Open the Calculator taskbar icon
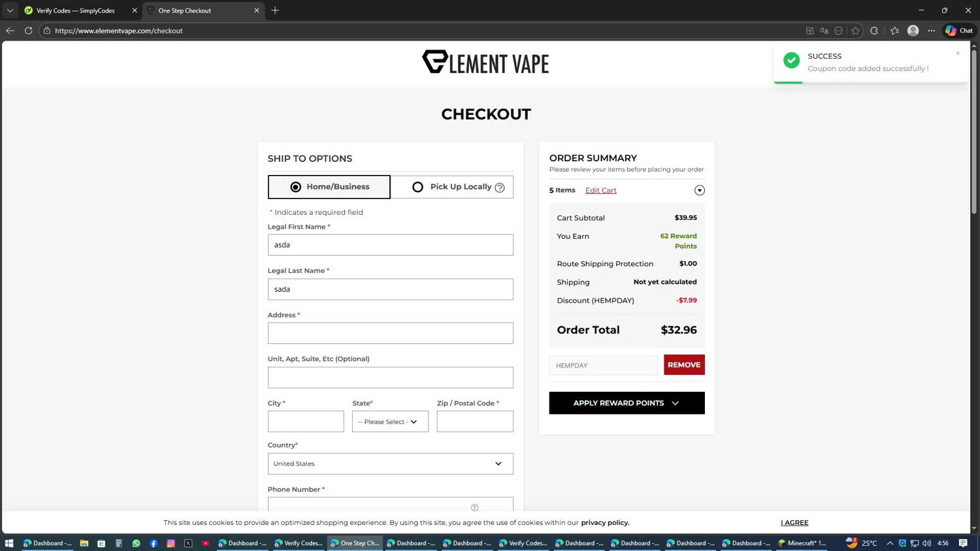 point(119,543)
